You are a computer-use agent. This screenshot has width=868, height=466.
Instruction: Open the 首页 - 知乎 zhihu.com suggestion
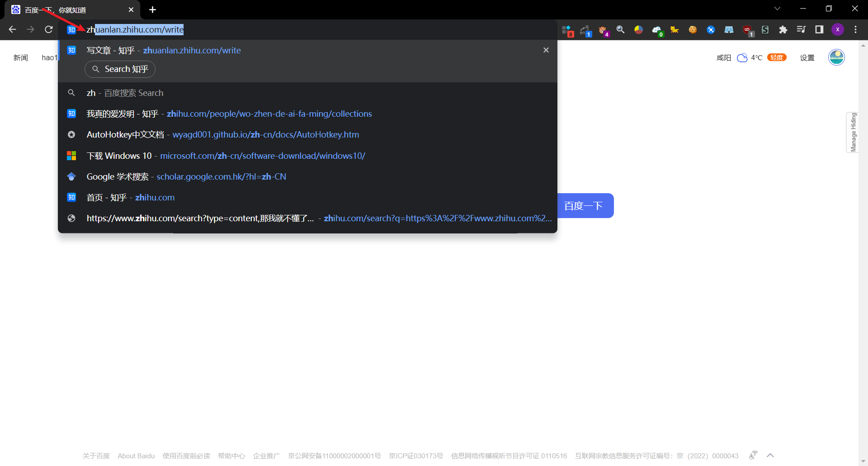307,197
